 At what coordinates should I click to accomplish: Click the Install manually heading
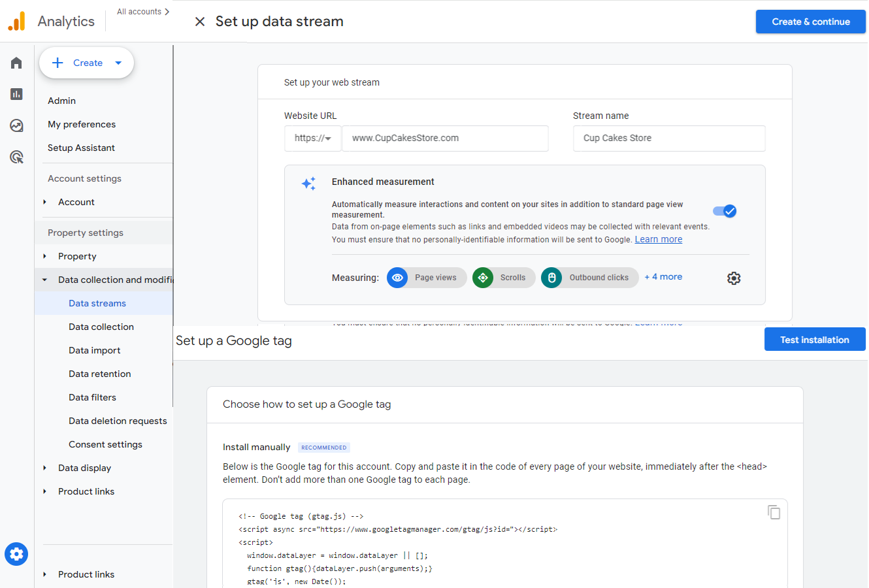[x=256, y=447]
